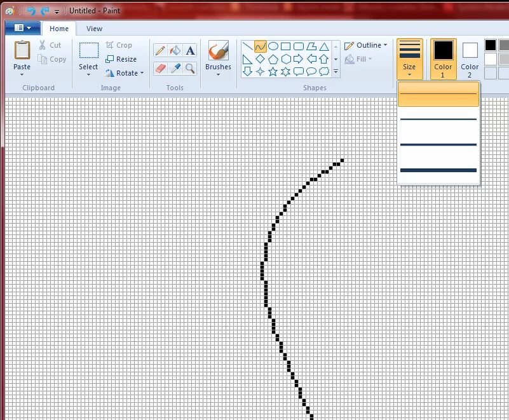The image size is (509, 420).
Task: Pick the white palette swatch below black
Action: 491,59
